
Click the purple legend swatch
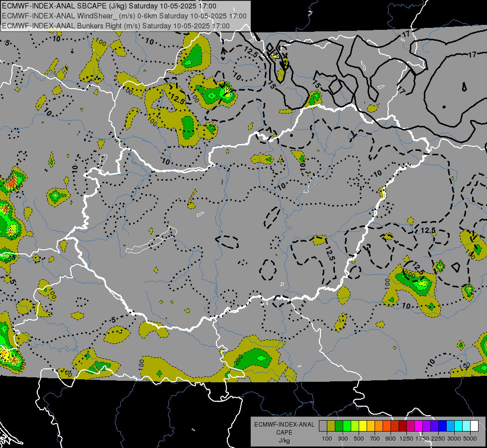pyautogui.click(x=426, y=426)
